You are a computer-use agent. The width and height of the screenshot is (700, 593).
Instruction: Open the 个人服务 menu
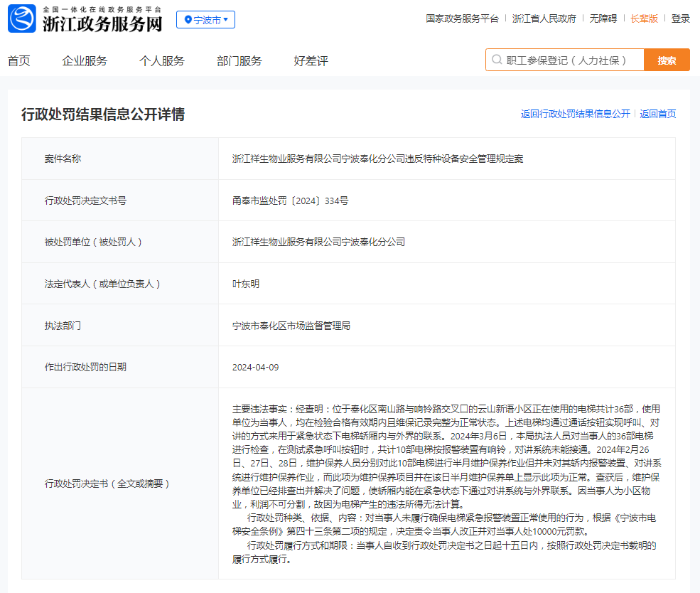(x=162, y=60)
